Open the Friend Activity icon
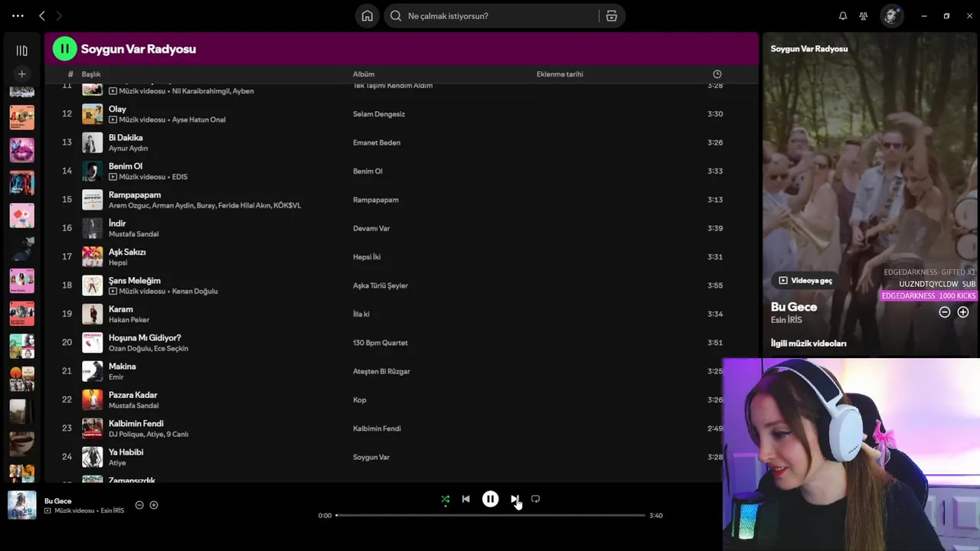Screen dimensions: 980x551 [x=864, y=16]
